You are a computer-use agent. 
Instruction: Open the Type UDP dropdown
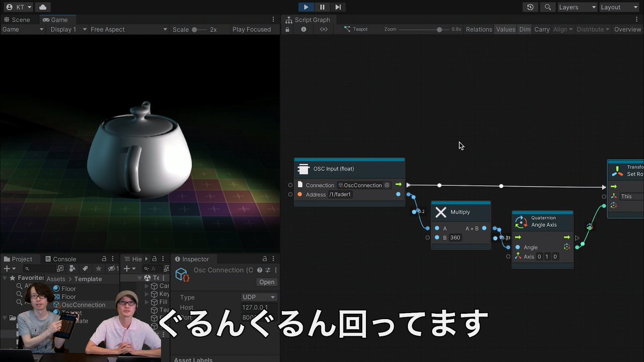pyautogui.click(x=259, y=297)
